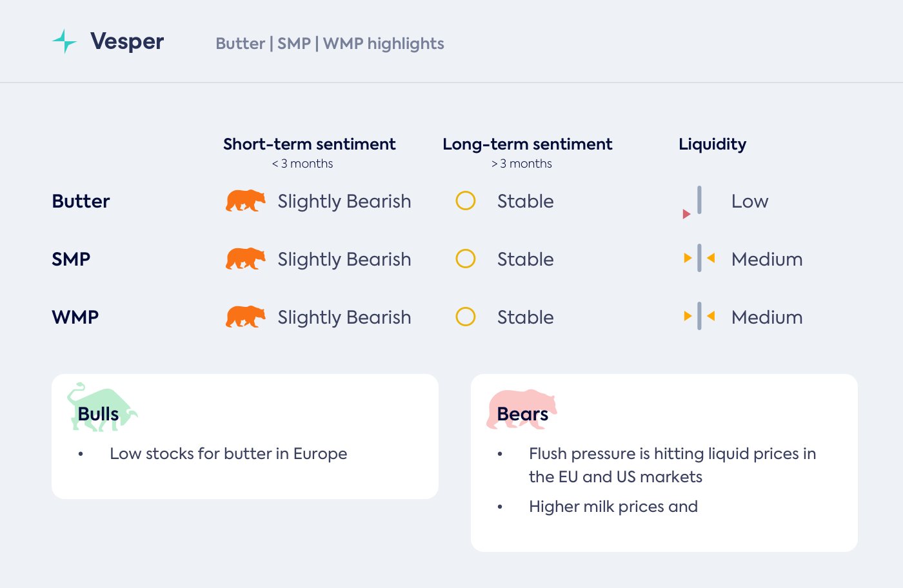Click the Vesper star logo icon

[x=64, y=41]
